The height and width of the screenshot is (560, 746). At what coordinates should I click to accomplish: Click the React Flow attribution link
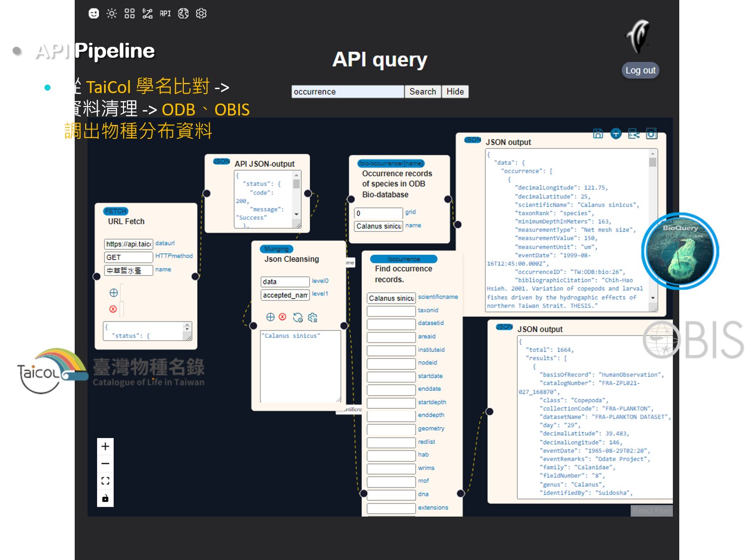coord(652,511)
